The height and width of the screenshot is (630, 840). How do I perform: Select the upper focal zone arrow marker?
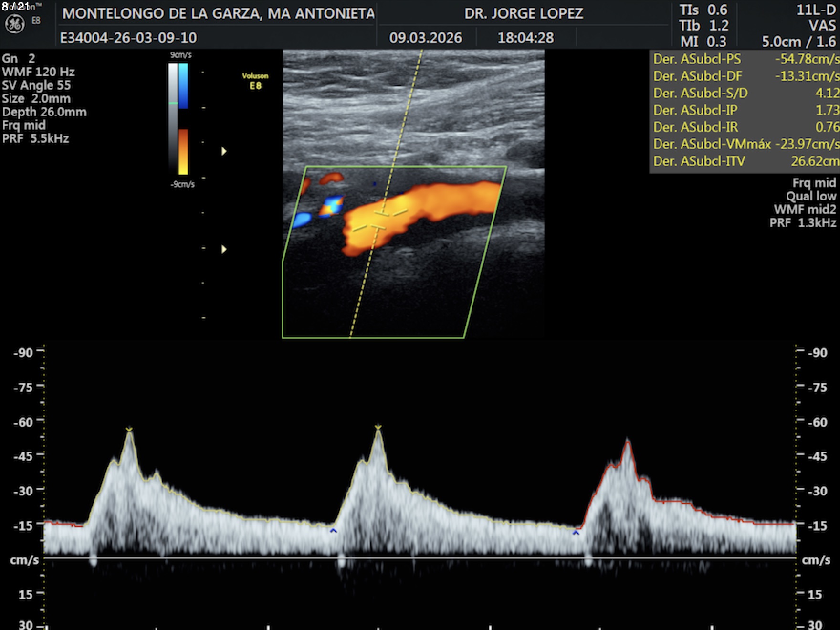click(x=224, y=151)
